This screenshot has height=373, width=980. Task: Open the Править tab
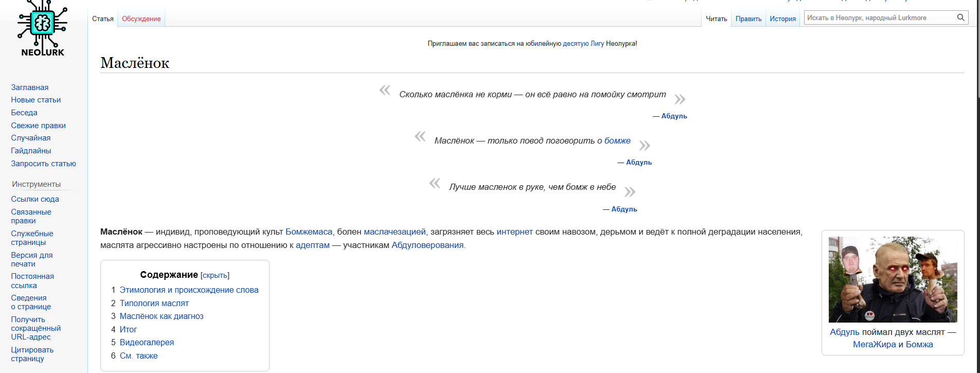click(x=749, y=19)
